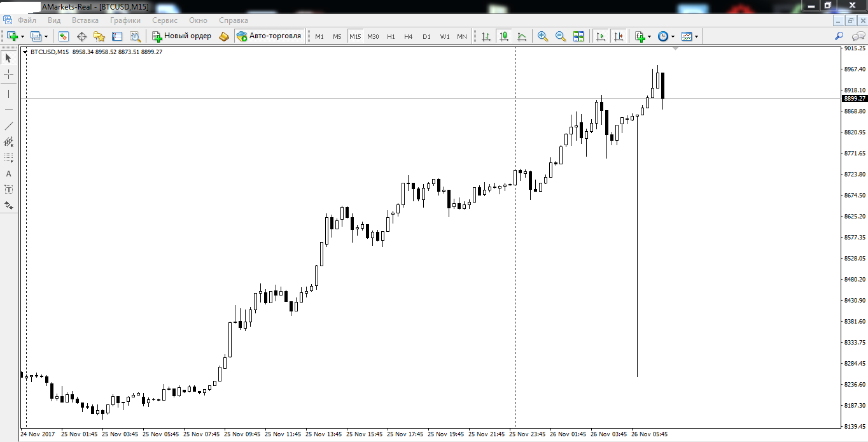Open the Графики menu
Image resolution: width=868 pixels, height=442 pixels.
click(125, 20)
